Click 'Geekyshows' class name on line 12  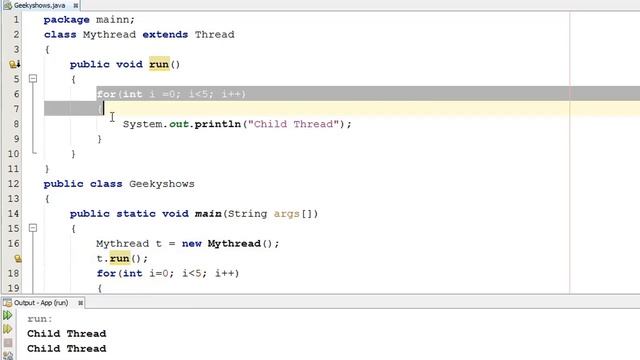162,184
